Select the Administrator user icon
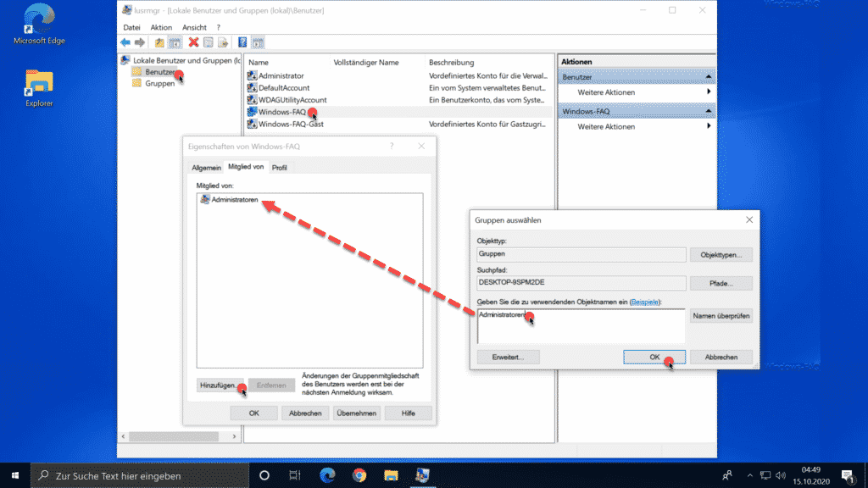Image resolution: width=868 pixels, height=488 pixels. 252,75
